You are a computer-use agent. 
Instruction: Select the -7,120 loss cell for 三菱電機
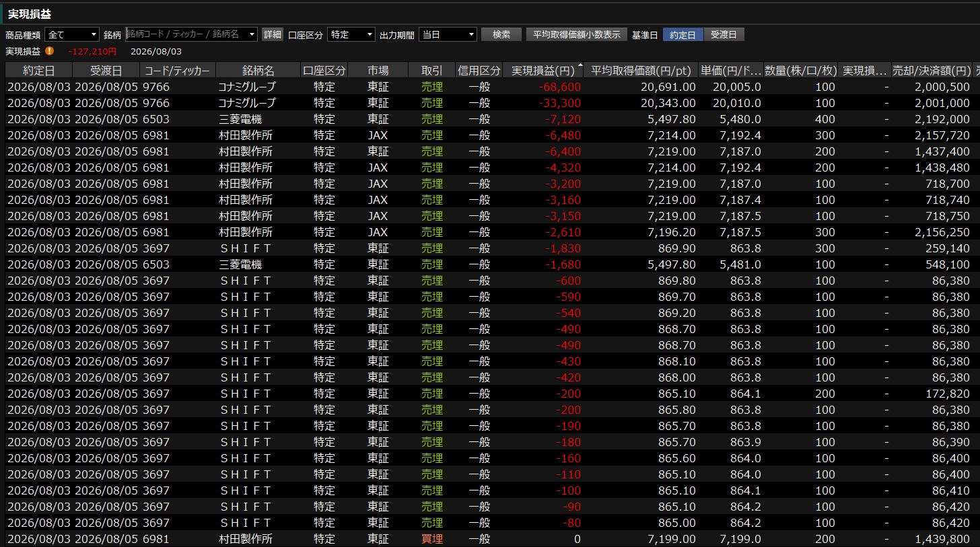(x=563, y=119)
